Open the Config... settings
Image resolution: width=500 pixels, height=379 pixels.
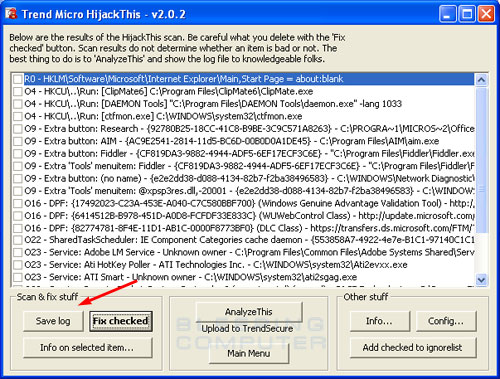(x=446, y=321)
